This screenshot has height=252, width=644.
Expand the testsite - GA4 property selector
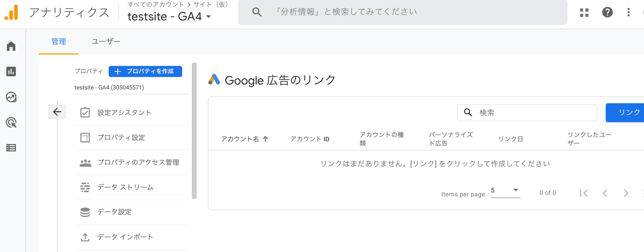point(169,16)
